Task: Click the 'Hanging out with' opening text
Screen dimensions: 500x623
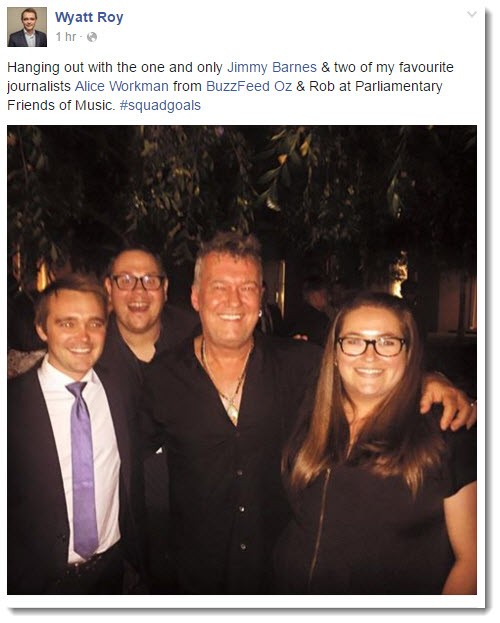Action: (x=60, y=67)
